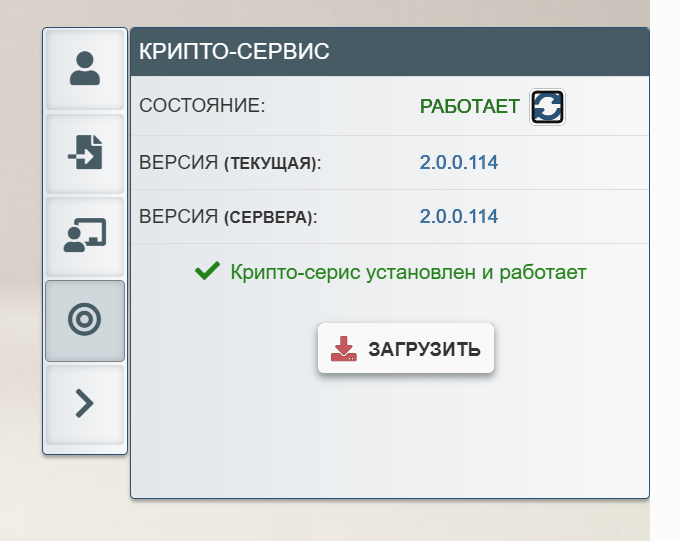680x541 pixels.
Task: Click the red download icon in ЗАГРУЗИТЬ
Action: pyautogui.click(x=344, y=349)
